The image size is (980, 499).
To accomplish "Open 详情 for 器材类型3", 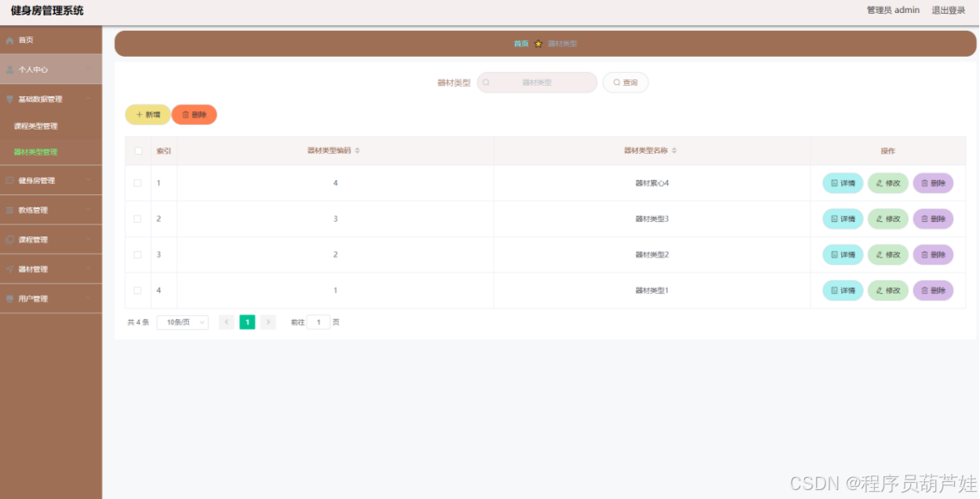I will click(x=843, y=219).
